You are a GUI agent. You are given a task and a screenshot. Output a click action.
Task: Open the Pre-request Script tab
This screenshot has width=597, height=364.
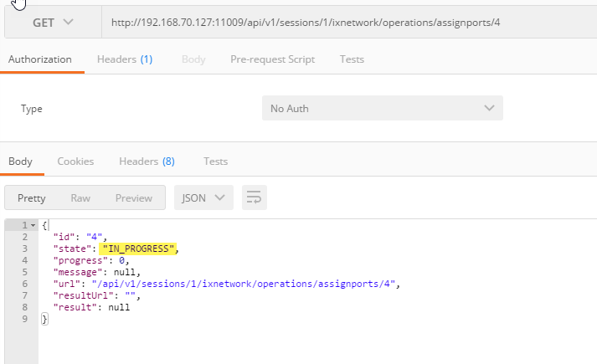pyautogui.click(x=272, y=59)
